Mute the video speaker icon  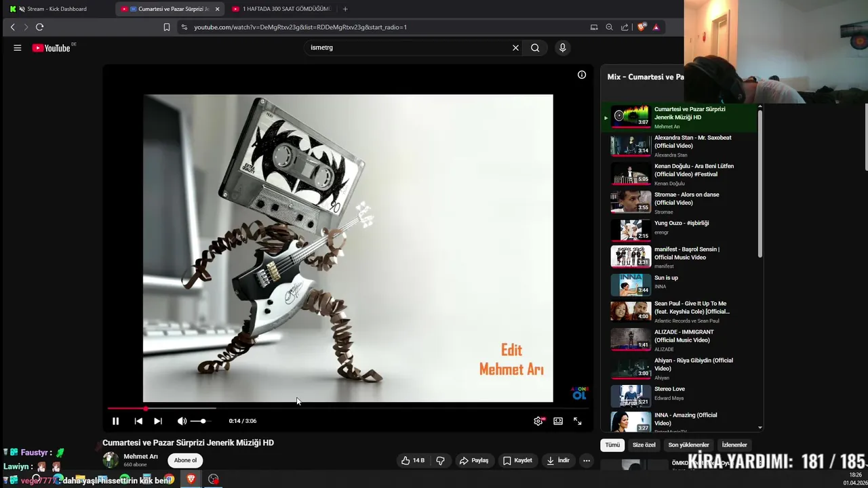coord(182,421)
